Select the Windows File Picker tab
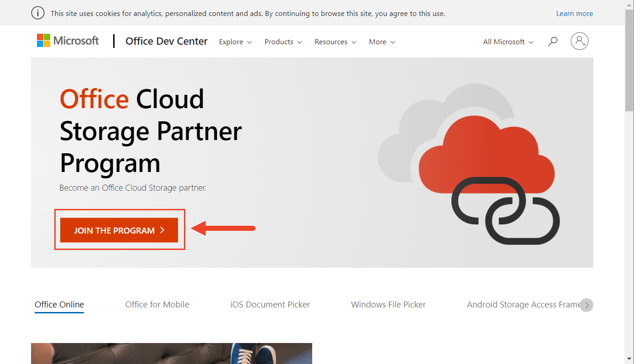 click(388, 304)
